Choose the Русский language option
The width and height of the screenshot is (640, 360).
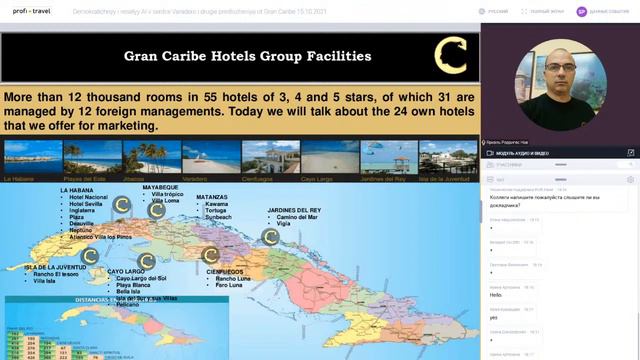(x=498, y=11)
